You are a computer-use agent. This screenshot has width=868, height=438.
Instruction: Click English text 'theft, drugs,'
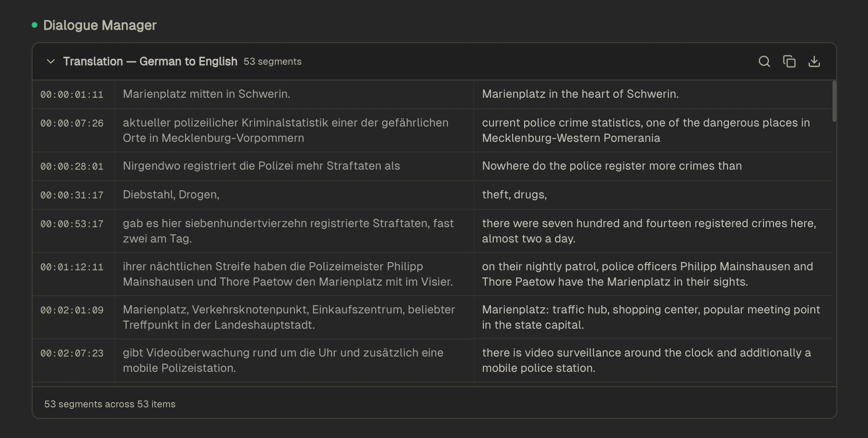[514, 195]
